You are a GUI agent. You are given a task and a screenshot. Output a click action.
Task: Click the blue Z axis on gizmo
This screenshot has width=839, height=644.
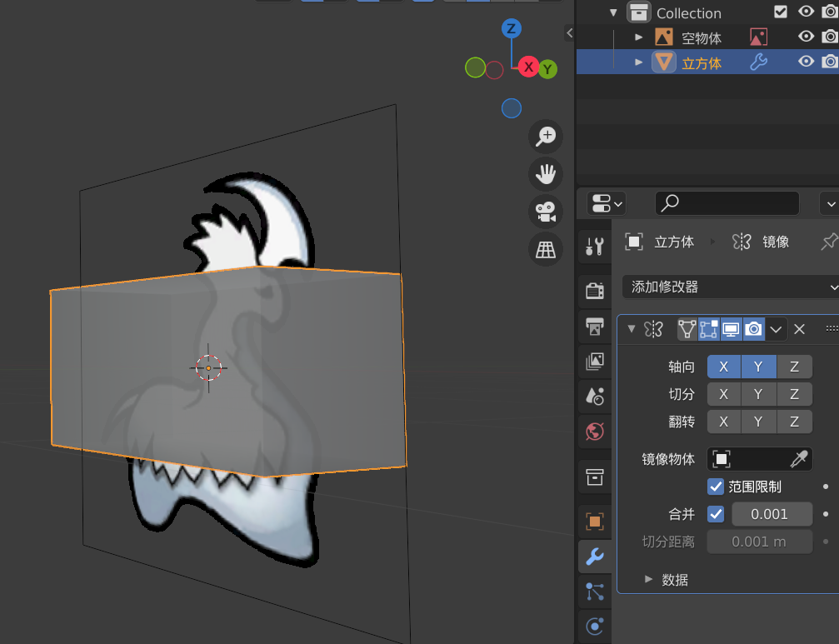[x=512, y=28]
